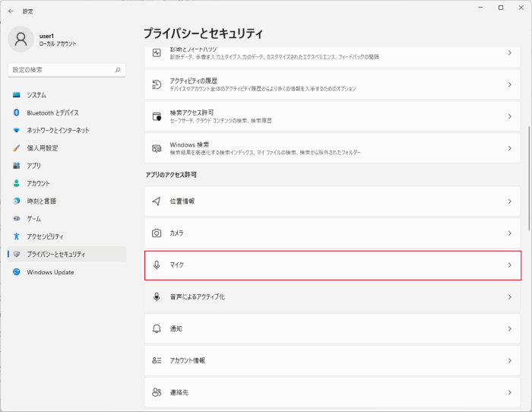This screenshot has height=412, width=532.
Task: Open the マイク permission row
Action: [333, 265]
